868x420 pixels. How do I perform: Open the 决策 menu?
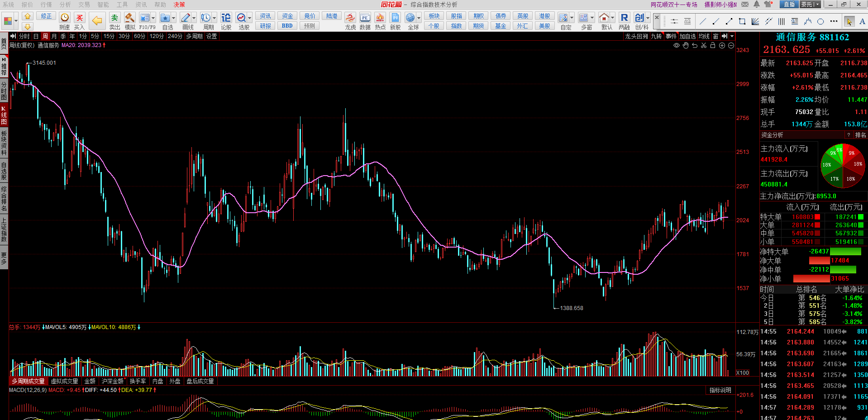coord(179,4)
